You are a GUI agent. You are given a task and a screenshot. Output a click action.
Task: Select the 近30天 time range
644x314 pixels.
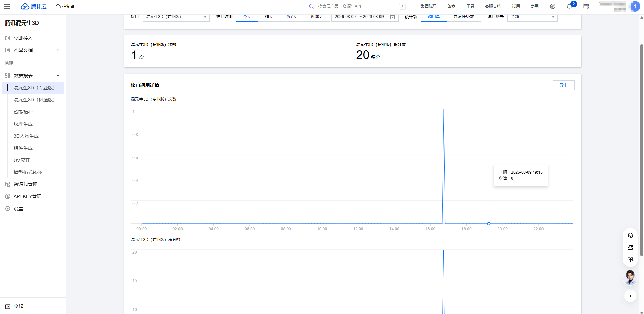click(317, 17)
